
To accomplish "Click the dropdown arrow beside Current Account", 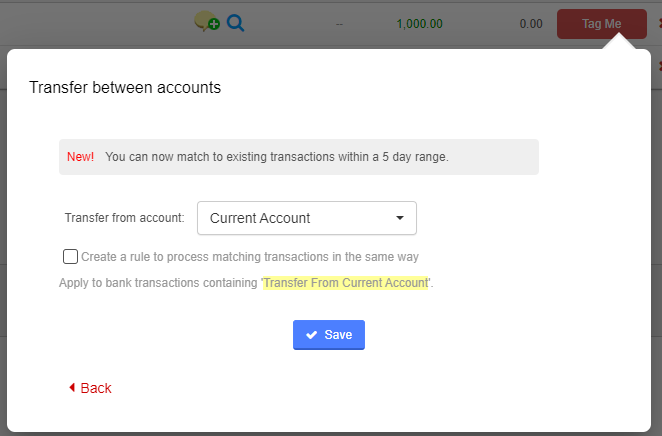I will click(x=400, y=218).
